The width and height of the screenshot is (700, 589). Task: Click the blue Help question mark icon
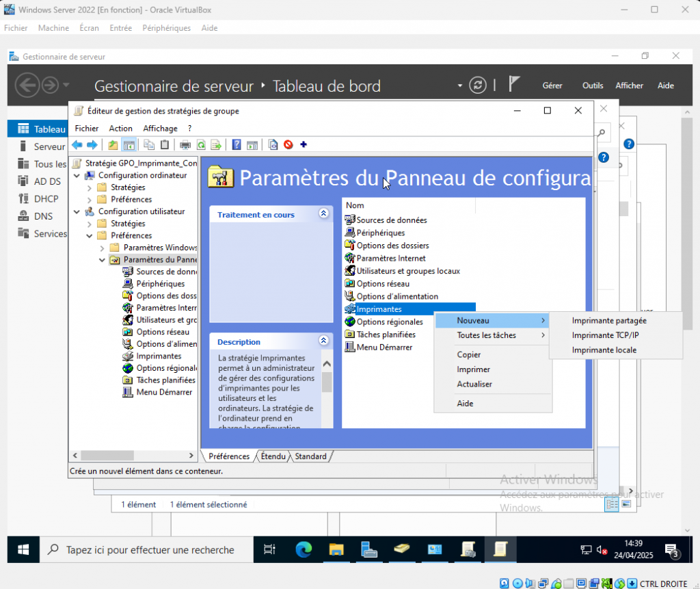pyautogui.click(x=237, y=144)
